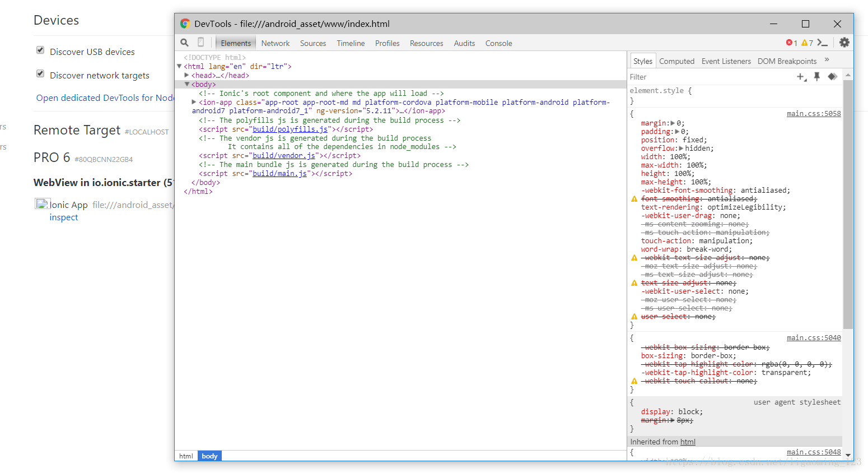
Task: Select html breadcrumb at bottom
Action: (186, 456)
